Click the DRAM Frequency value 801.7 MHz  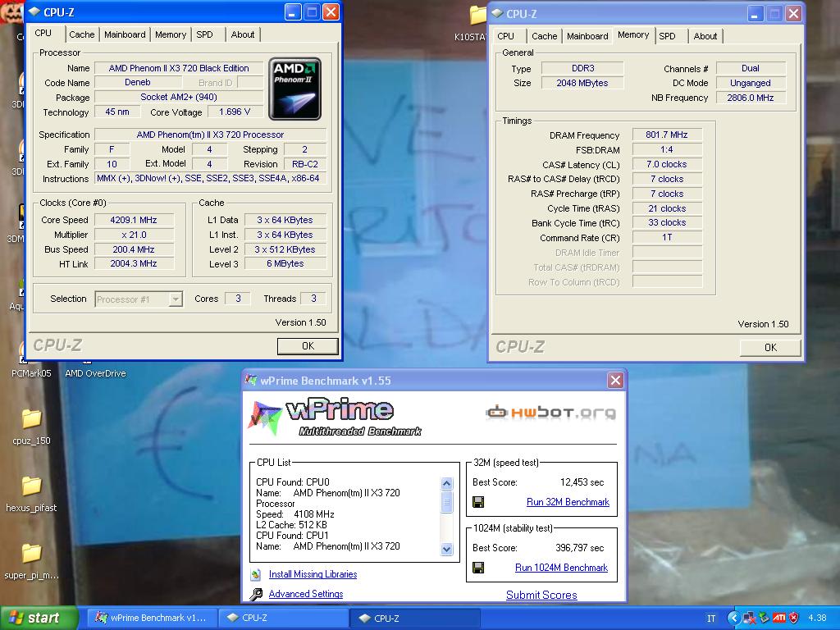tap(667, 135)
